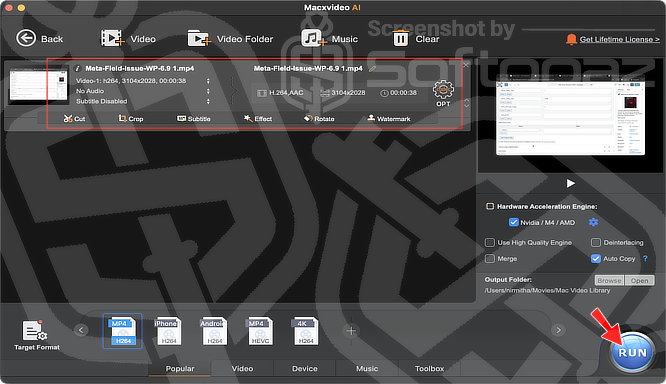Open the Subtitle tool
The image size is (666, 384).
194,119
